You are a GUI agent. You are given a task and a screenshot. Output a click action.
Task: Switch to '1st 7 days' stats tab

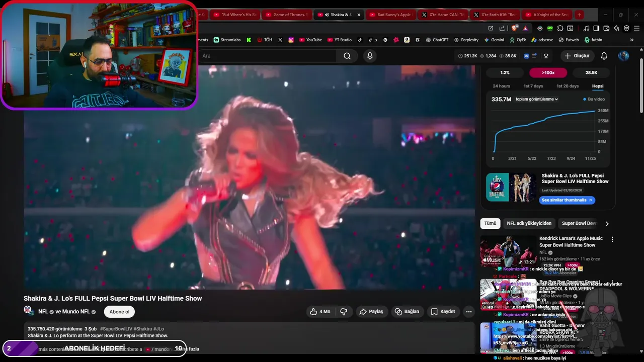click(x=533, y=86)
